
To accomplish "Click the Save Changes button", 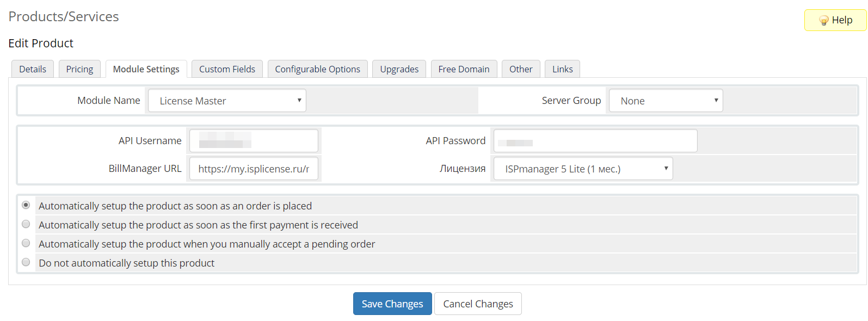I will [x=392, y=304].
